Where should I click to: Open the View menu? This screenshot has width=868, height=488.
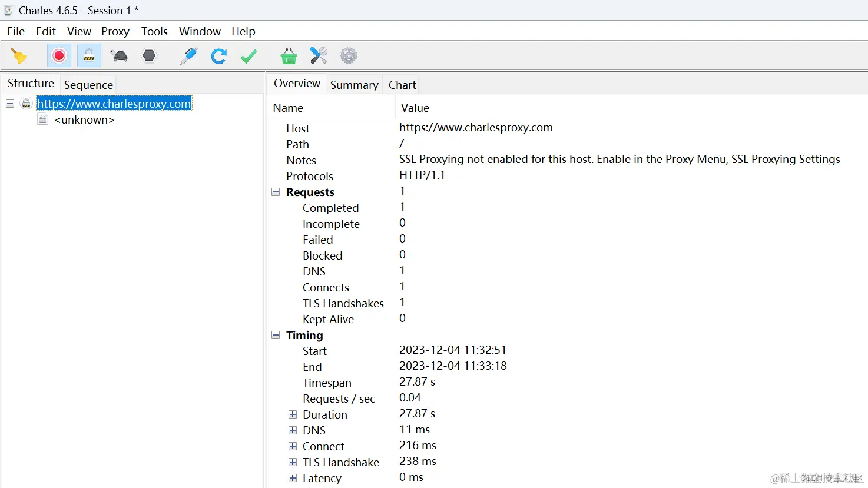79,31
